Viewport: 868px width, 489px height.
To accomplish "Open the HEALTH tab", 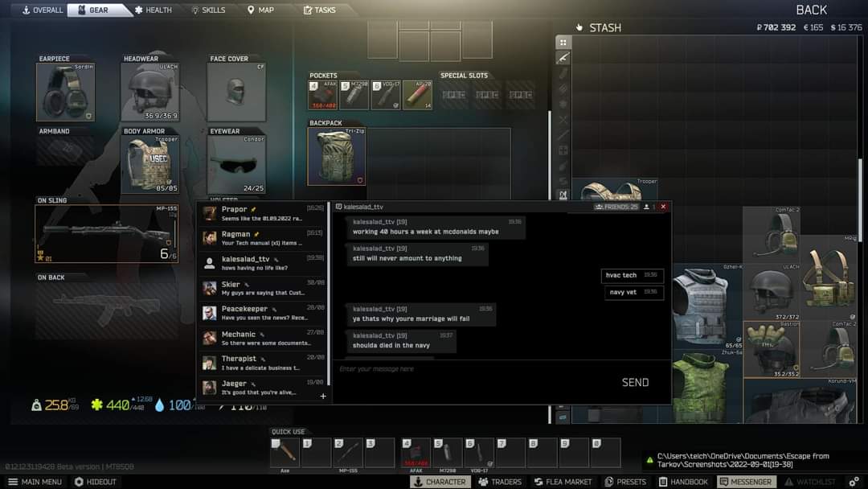I will (154, 10).
